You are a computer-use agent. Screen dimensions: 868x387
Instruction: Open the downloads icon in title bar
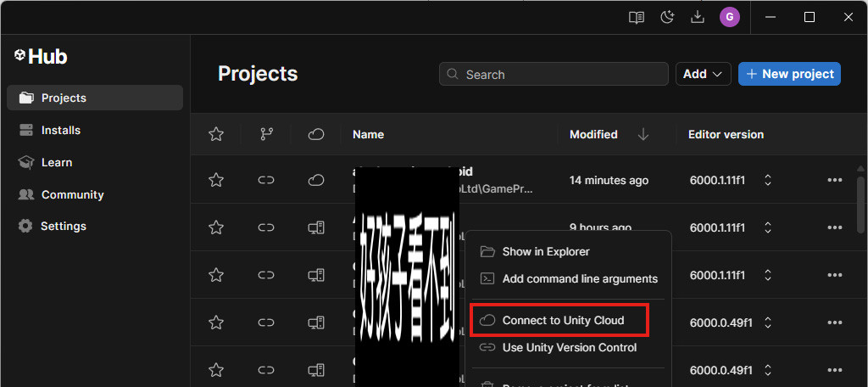(x=698, y=17)
